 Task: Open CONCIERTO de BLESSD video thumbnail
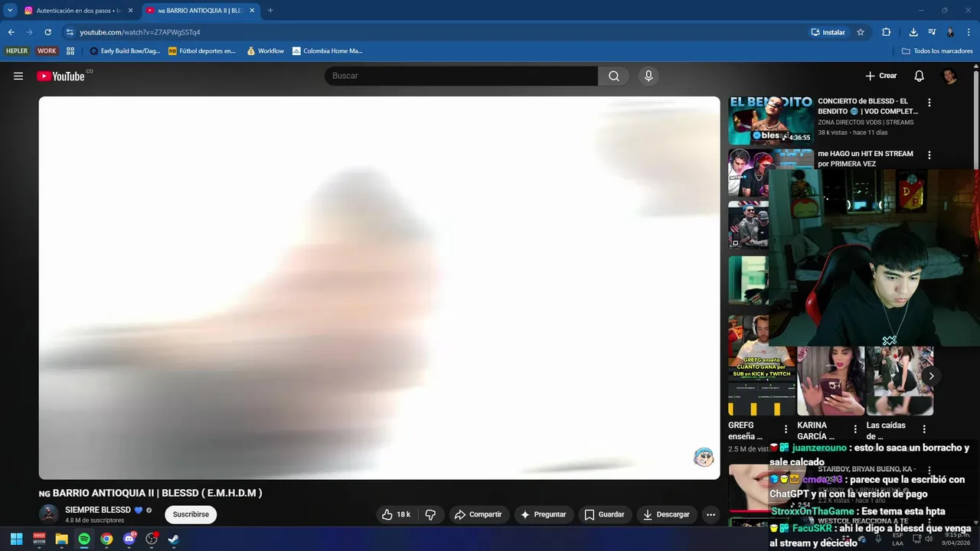pyautogui.click(x=770, y=121)
